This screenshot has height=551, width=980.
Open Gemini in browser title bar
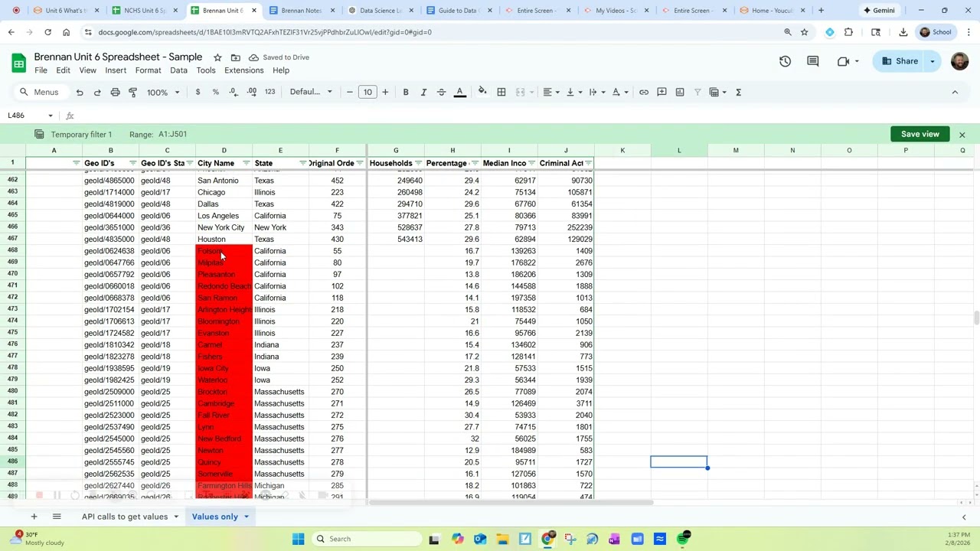click(x=878, y=11)
